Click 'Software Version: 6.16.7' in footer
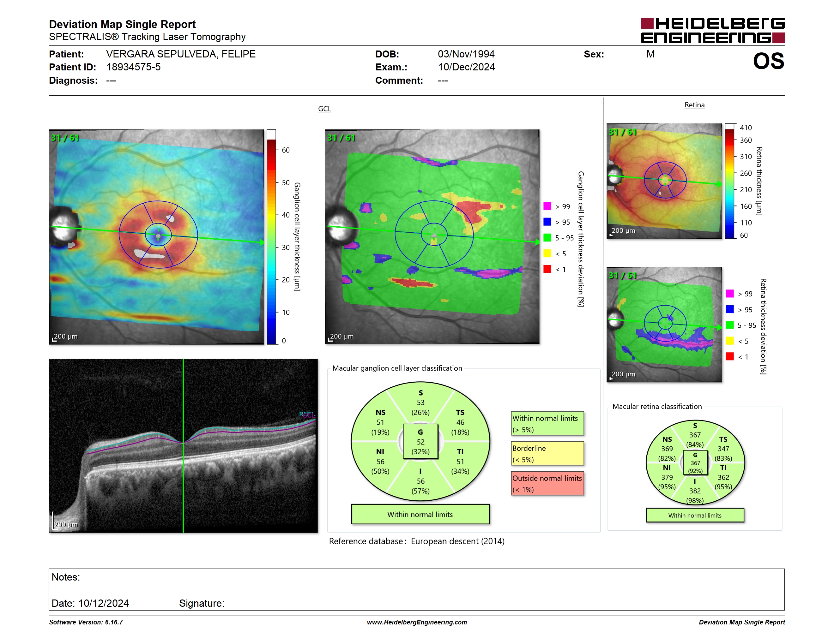Viewport: 834px width, 644px height. point(86,622)
